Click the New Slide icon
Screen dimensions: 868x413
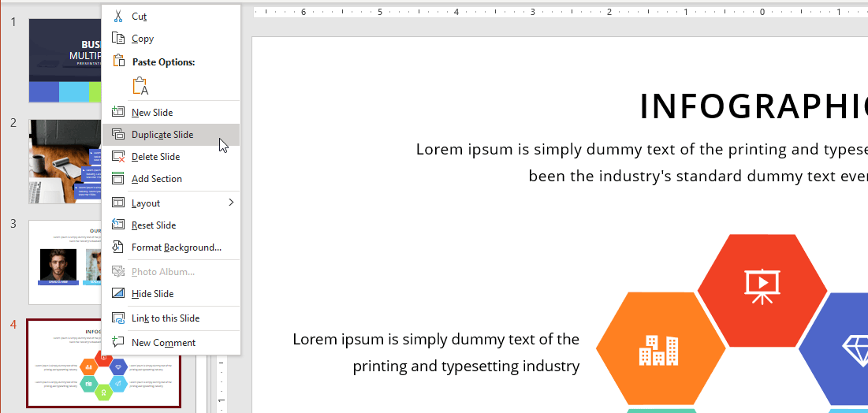(118, 112)
